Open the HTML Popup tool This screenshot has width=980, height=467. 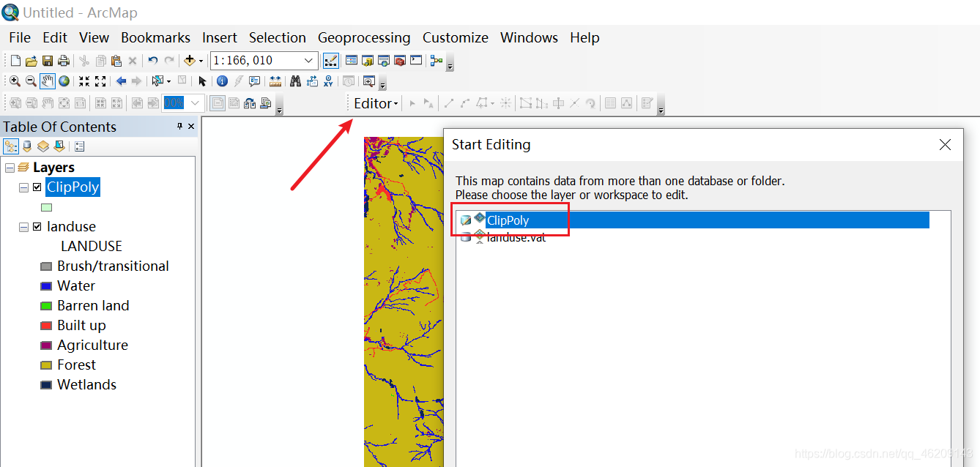coord(254,81)
